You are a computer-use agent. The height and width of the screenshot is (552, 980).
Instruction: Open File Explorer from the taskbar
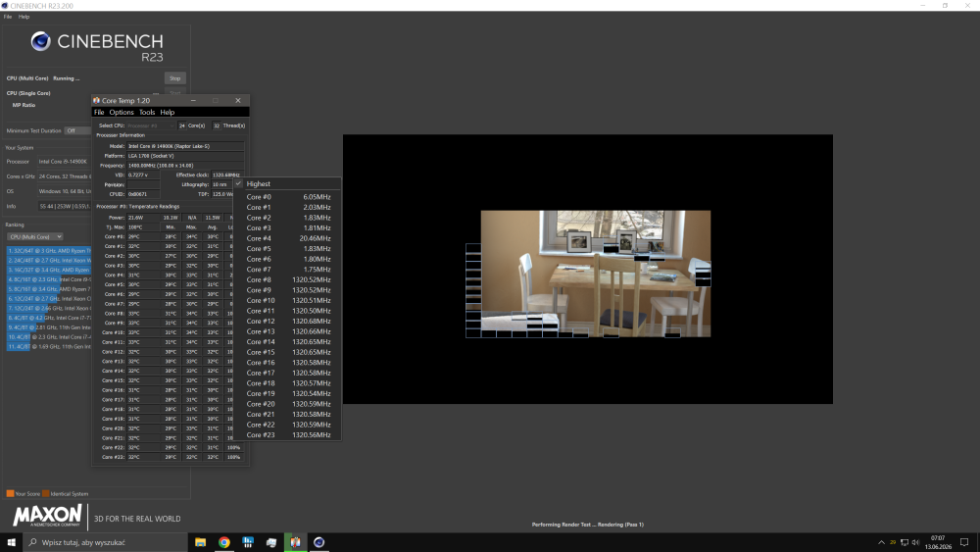[x=200, y=542]
